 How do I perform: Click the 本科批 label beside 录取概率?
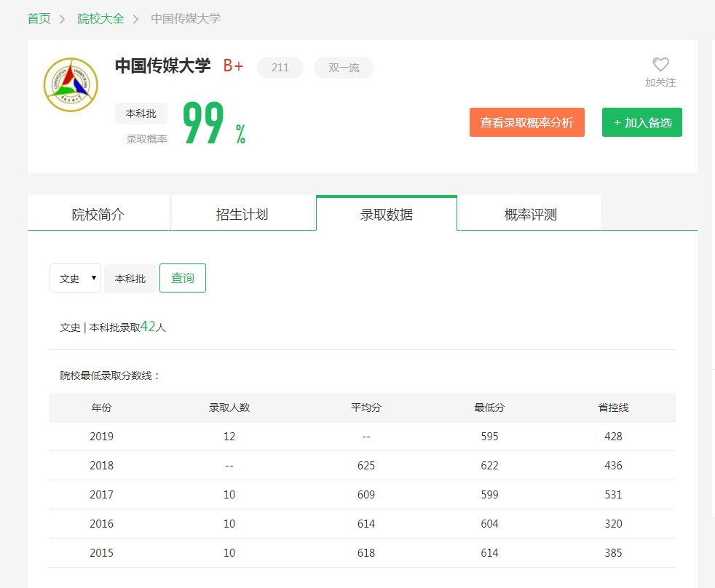(141, 114)
